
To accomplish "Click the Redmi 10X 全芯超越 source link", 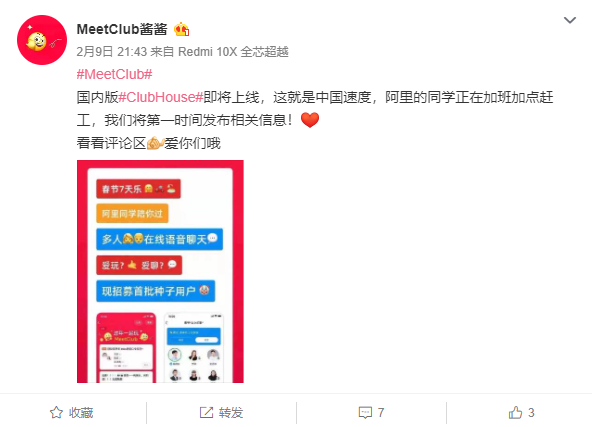I will pyautogui.click(x=233, y=52).
